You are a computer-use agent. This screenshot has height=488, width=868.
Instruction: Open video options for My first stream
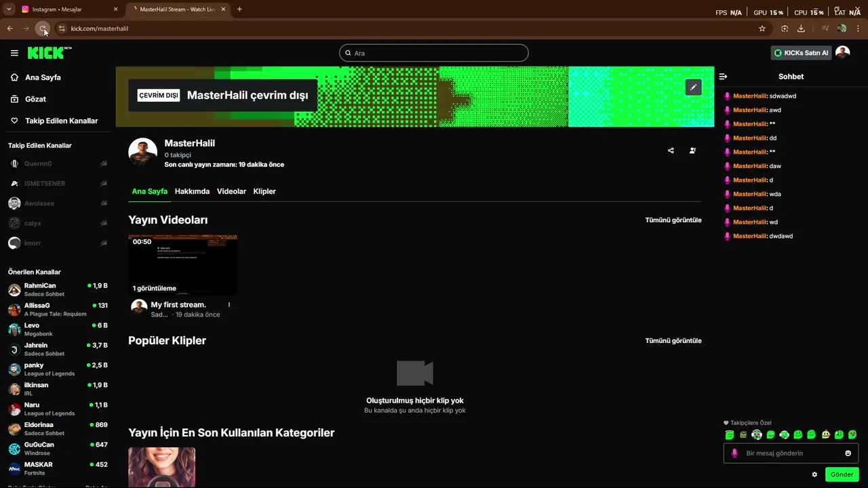229,305
